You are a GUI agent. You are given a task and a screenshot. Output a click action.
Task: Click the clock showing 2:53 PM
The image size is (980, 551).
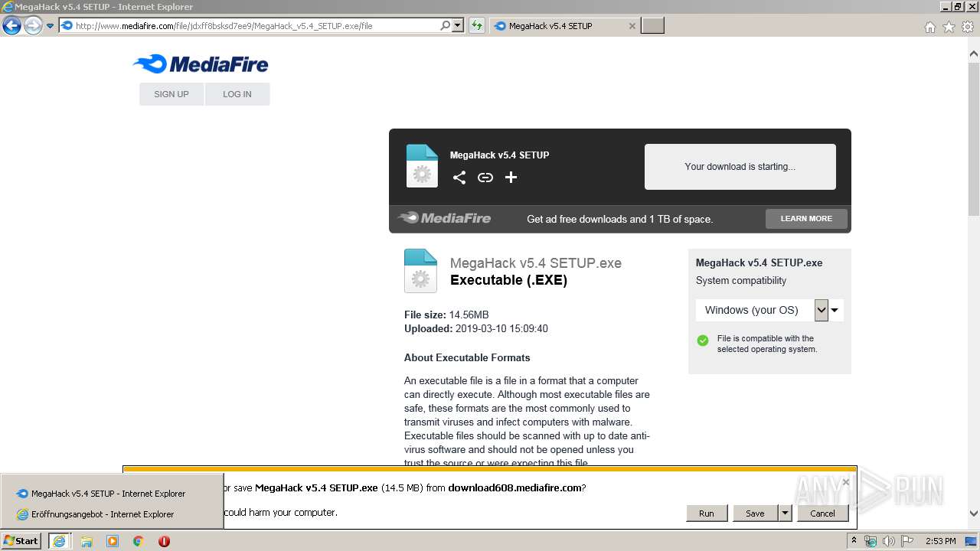pyautogui.click(x=940, y=541)
